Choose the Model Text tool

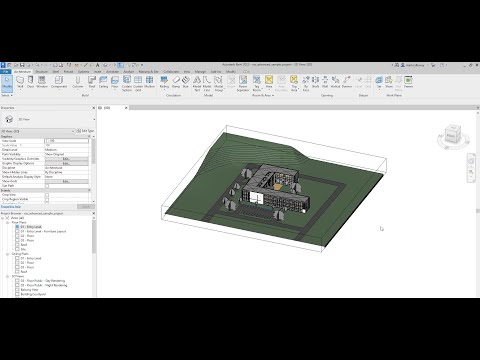pos(197,83)
